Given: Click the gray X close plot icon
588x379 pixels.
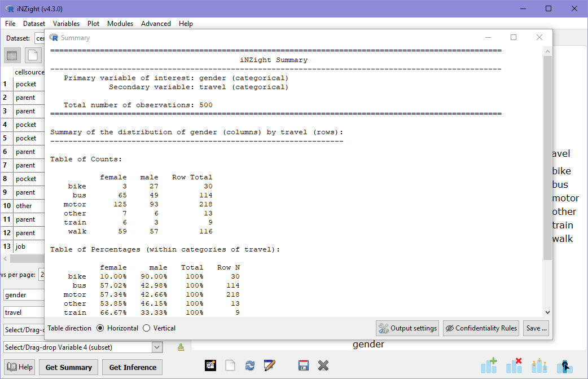Looking at the screenshot, I should [x=323, y=365].
